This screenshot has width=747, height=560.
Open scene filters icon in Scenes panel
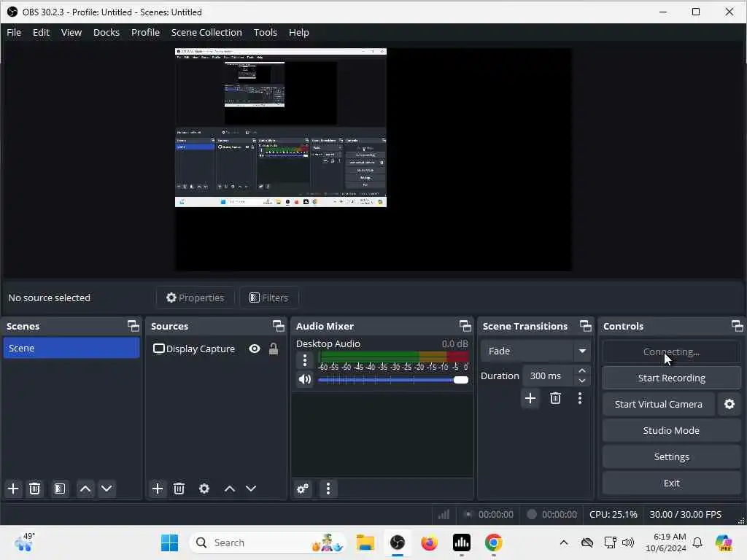coord(60,489)
